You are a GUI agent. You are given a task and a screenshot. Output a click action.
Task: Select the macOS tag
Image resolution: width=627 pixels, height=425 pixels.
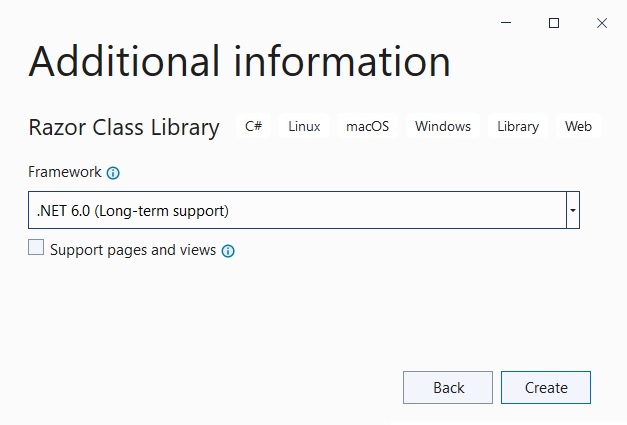pos(367,126)
